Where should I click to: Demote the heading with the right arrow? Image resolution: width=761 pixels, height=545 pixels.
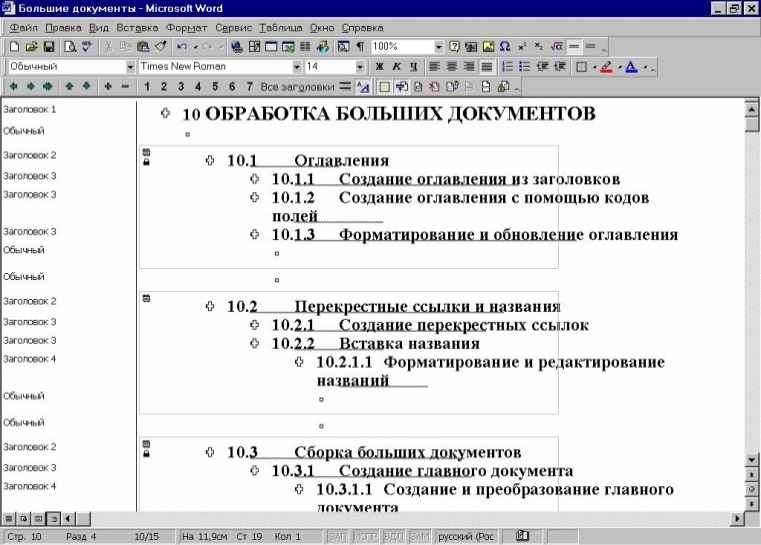[31, 86]
